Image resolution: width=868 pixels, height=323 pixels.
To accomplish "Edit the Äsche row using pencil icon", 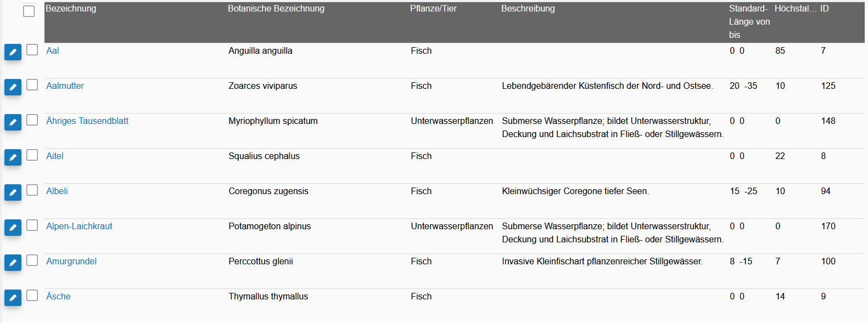I will (13, 298).
